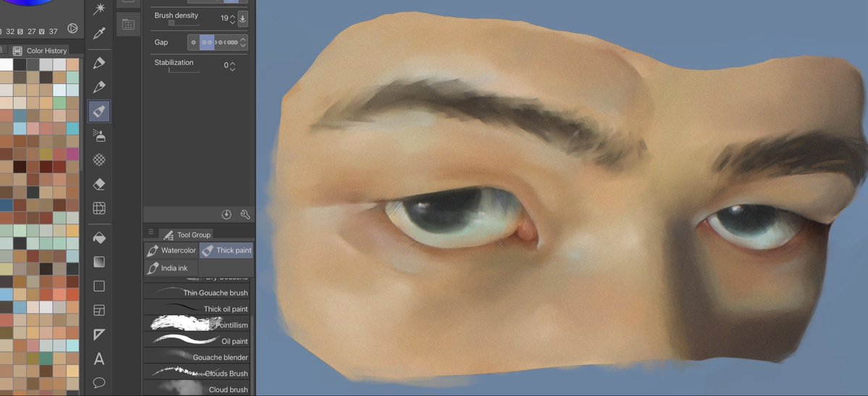The width and height of the screenshot is (868, 396).
Task: Pick the Oil paint brush
Action: pos(196,340)
